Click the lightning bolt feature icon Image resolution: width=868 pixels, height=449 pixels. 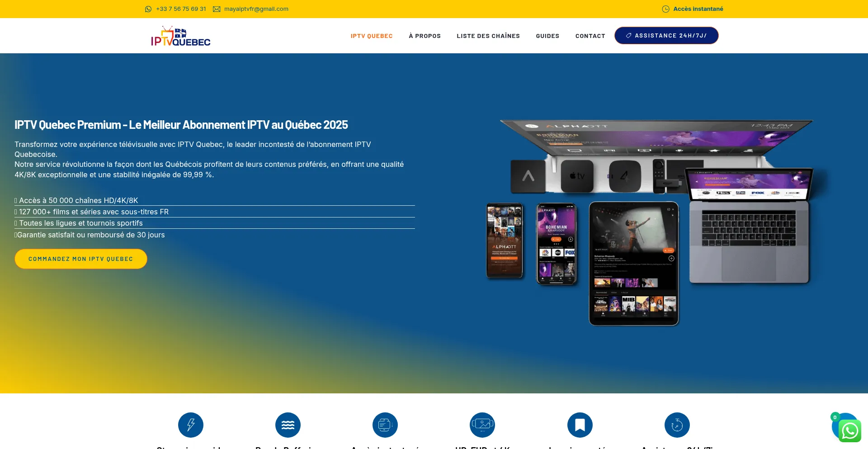point(191,425)
